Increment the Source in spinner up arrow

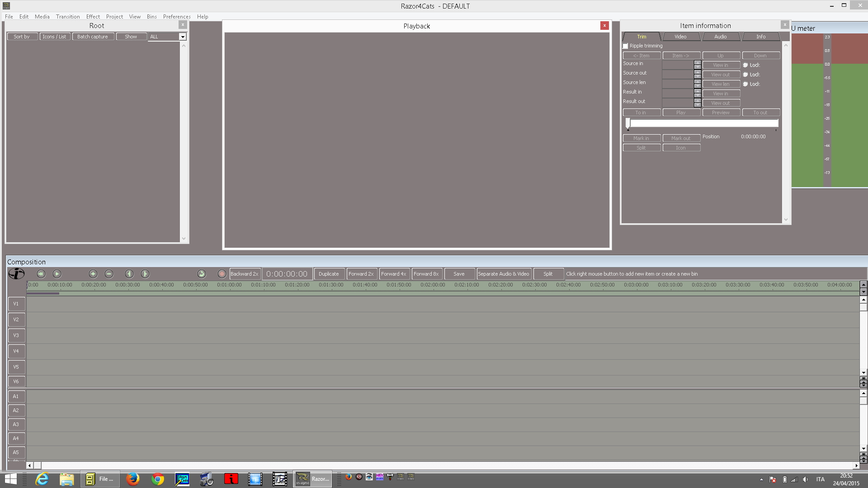click(698, 63)
